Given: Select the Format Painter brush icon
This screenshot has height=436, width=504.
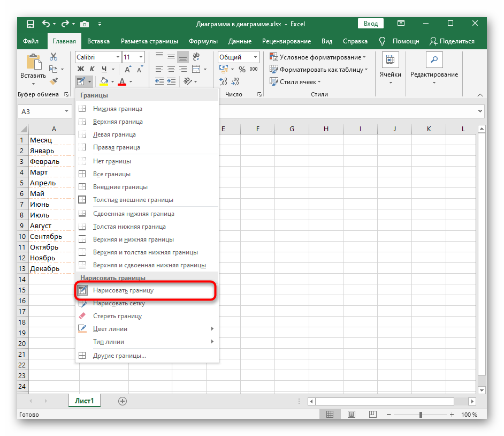Looking at the screenshot, I should point(54,81).
